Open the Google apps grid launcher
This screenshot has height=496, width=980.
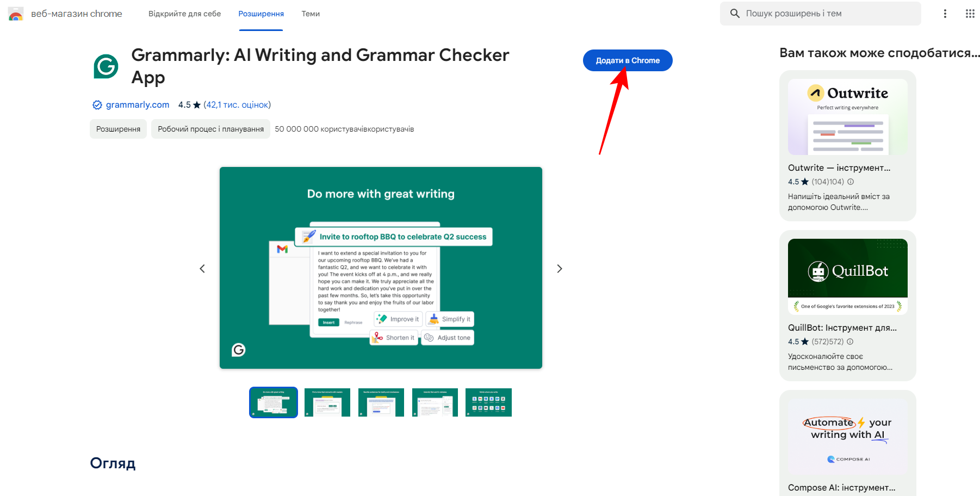970,14
